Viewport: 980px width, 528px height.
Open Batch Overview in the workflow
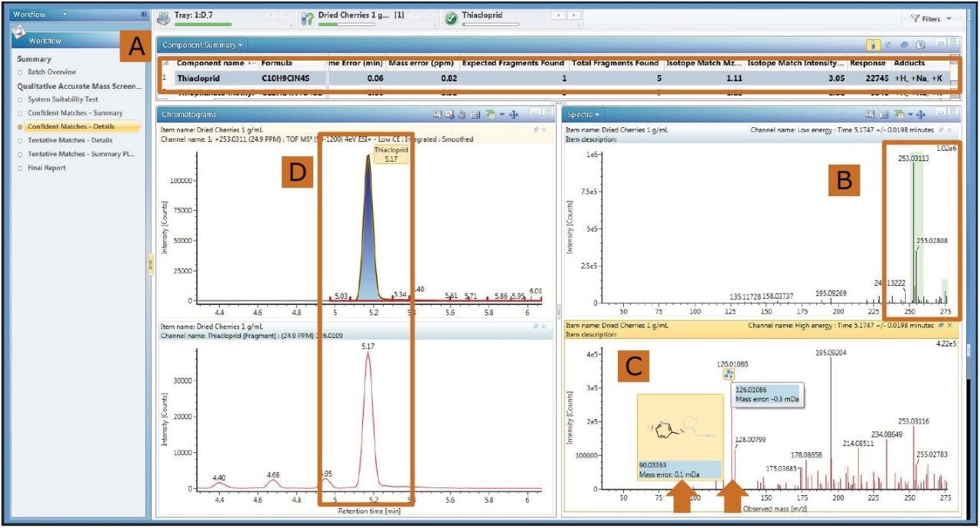pos(52,71)
